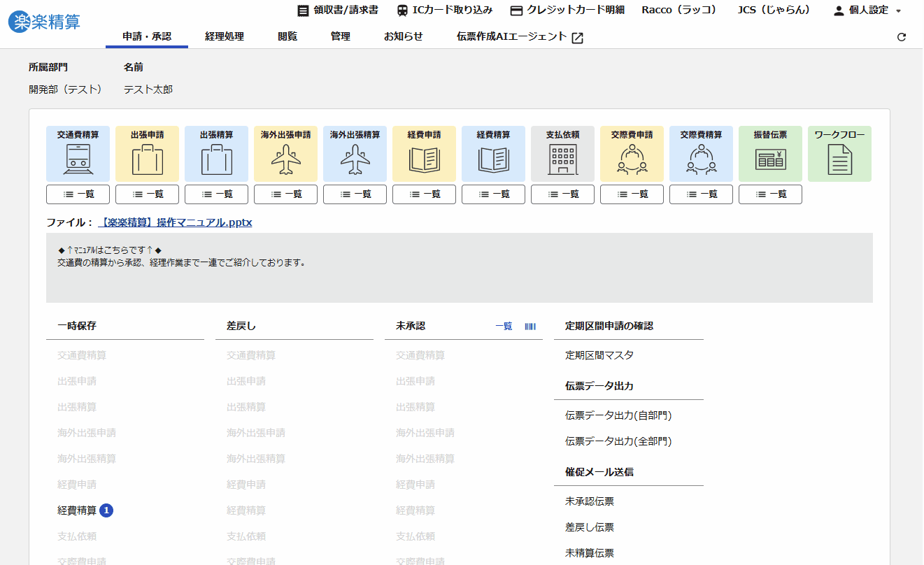The image size is (924, 565).
Task: Open クレジットカード明細 from the top bar
Action: coord(567,10)
